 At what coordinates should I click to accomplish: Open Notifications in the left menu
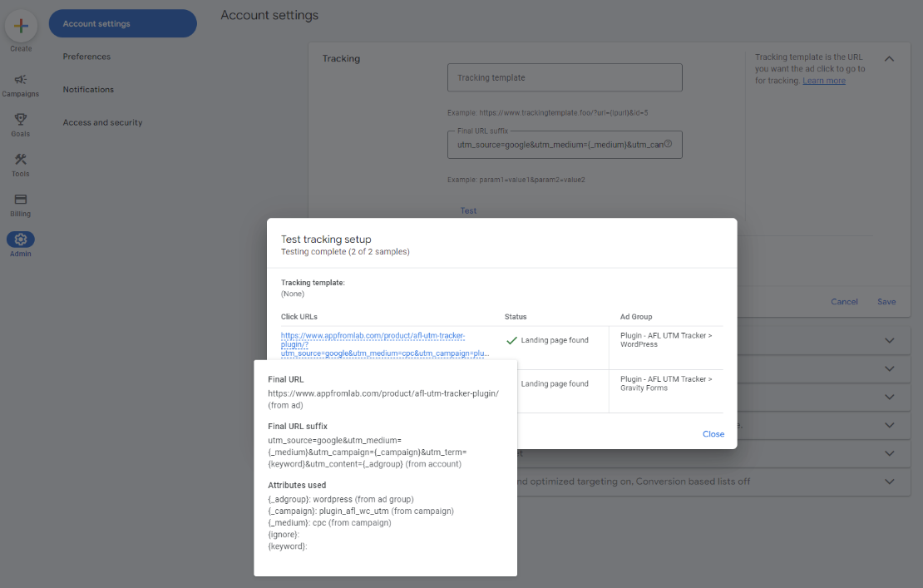tap(88, 90)
